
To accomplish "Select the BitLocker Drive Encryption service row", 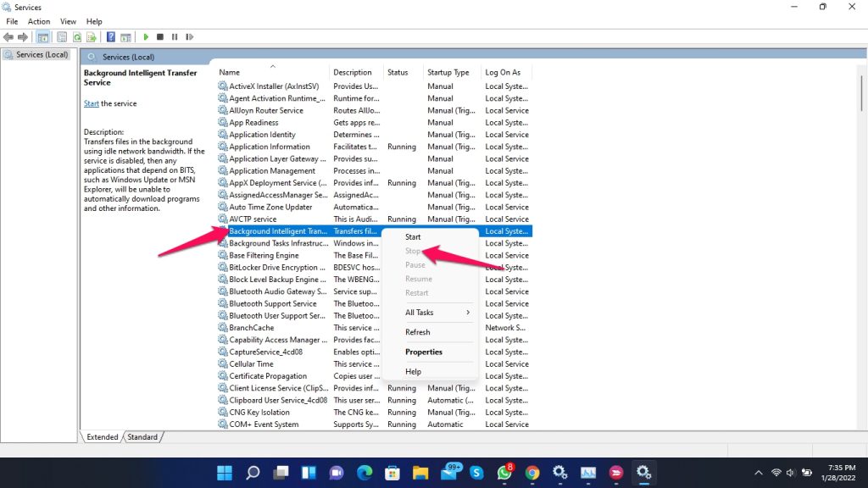I will click(272, 267).
